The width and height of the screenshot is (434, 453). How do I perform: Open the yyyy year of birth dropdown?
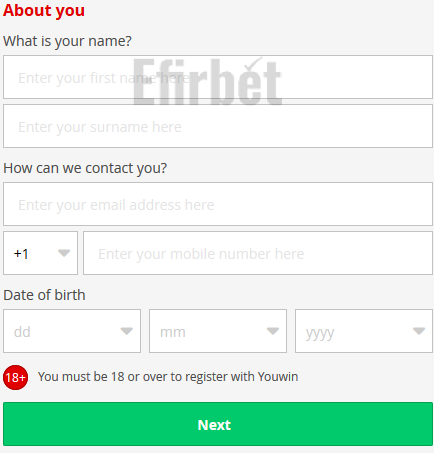pos(364,331)
